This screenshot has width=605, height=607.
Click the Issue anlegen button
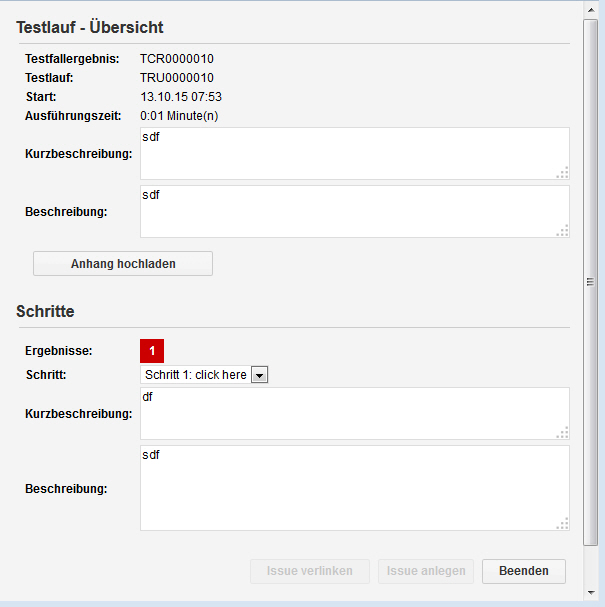(x=426, y=571)
